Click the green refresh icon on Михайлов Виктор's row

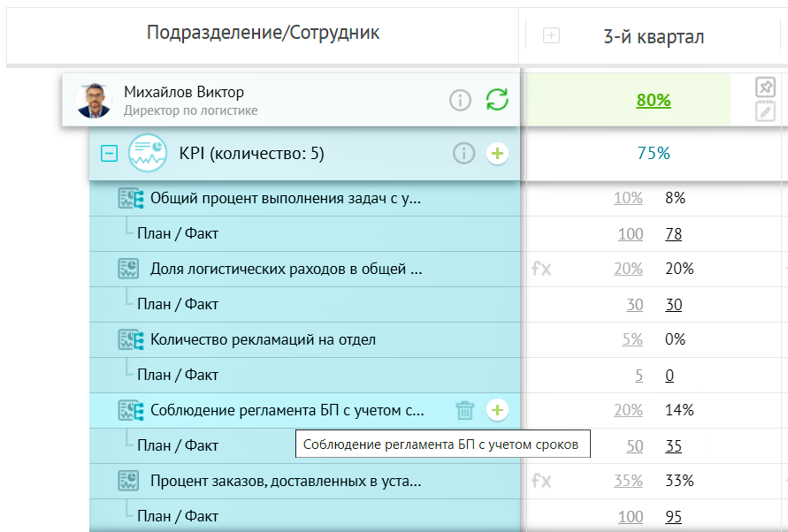[x=498, y=100]
